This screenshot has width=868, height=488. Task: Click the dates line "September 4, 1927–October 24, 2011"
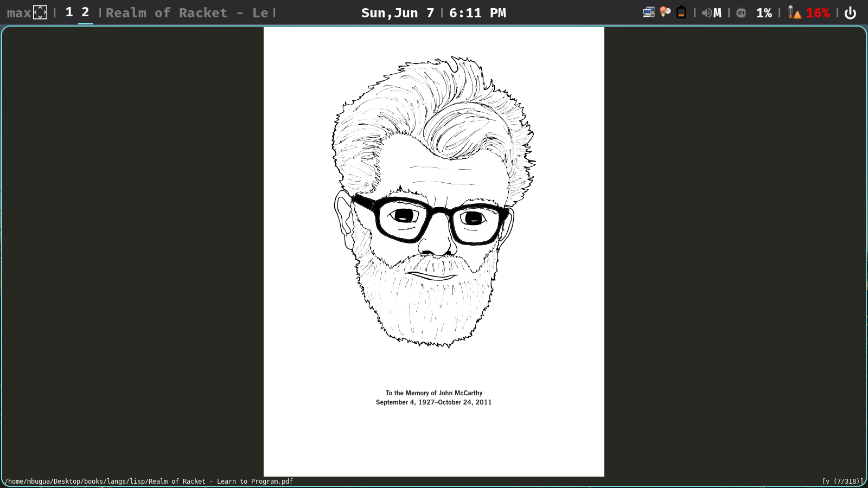(434, 402)
